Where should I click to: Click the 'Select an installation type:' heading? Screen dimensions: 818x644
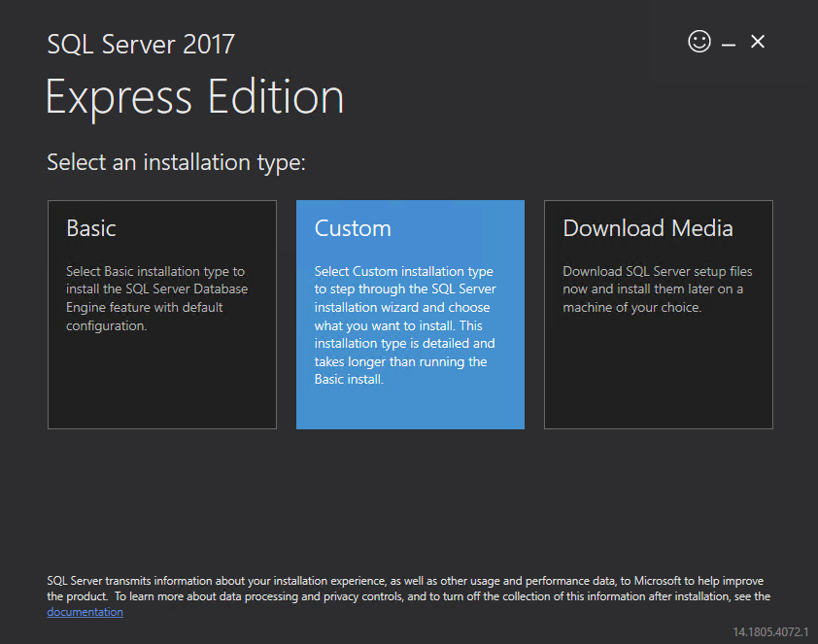point(177,162)
